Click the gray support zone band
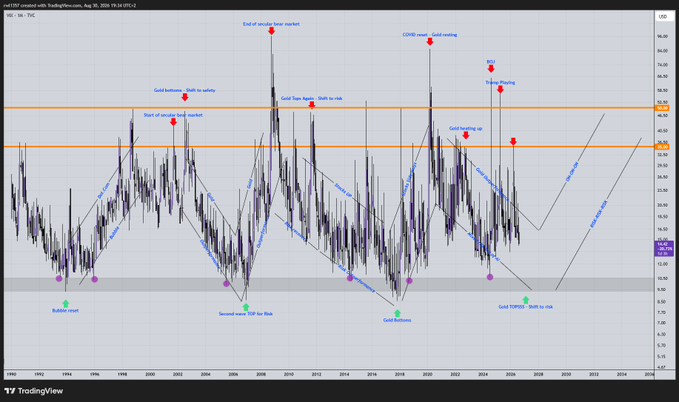The image size is (679, 402). point(329,285)
